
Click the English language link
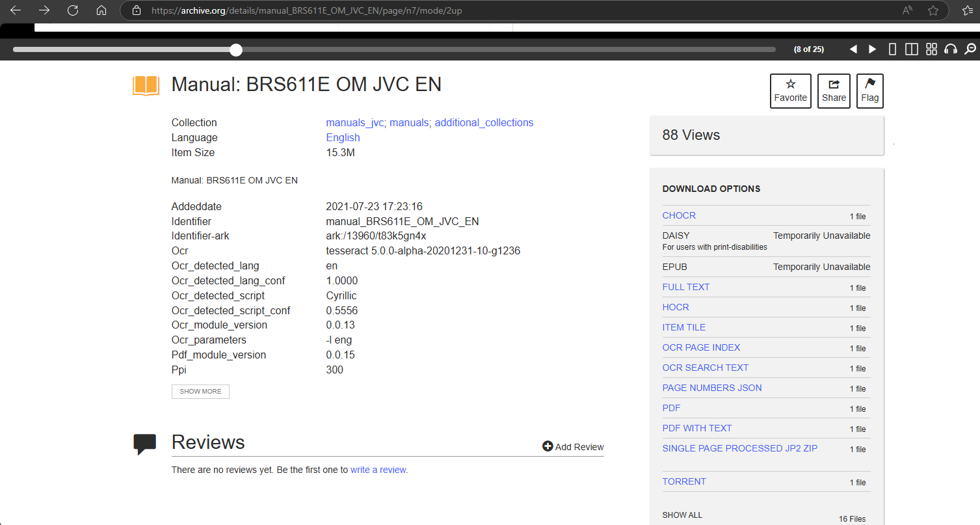pos(343,137)
